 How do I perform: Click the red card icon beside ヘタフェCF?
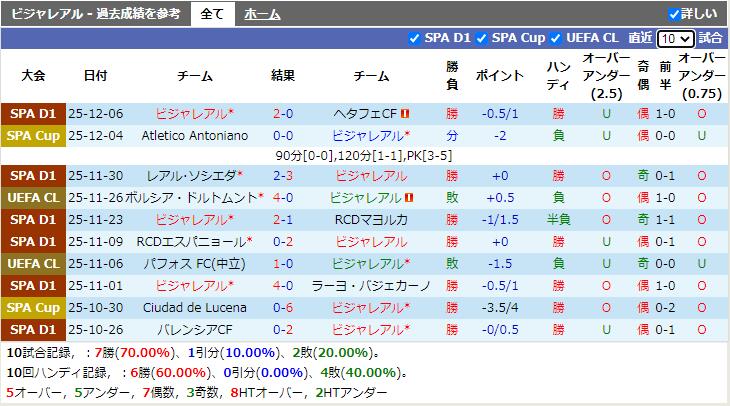[405, 114]
